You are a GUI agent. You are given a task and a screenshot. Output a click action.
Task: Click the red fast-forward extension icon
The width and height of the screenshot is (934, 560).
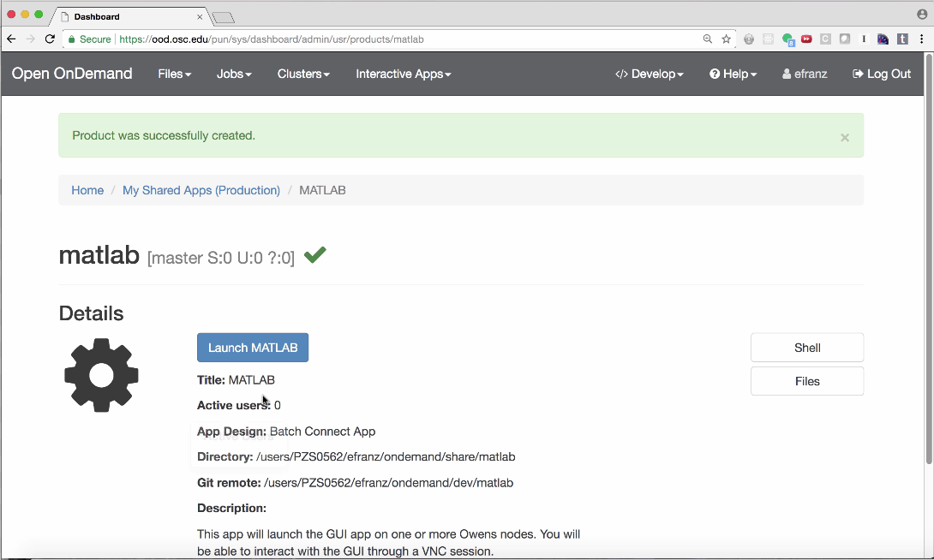click(806, 39)
